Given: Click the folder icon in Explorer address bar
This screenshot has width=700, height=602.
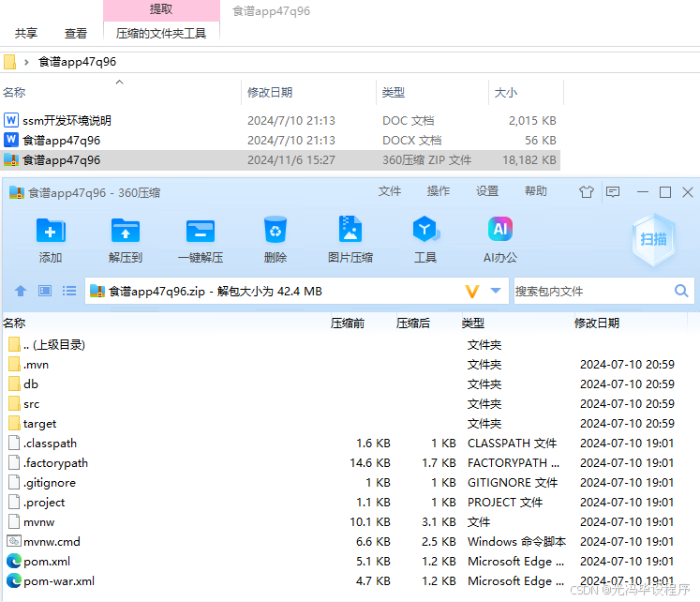Looking at the screenshot, I should coord(9,62).
